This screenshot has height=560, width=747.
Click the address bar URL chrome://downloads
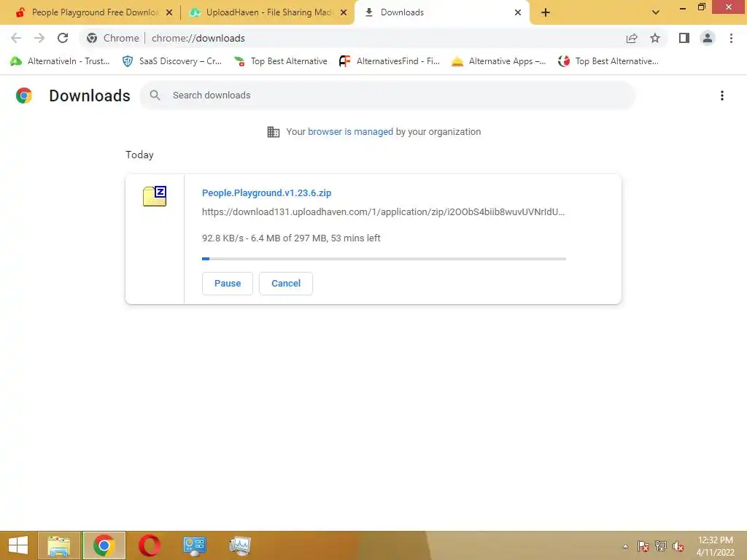(x=198, y=38)
